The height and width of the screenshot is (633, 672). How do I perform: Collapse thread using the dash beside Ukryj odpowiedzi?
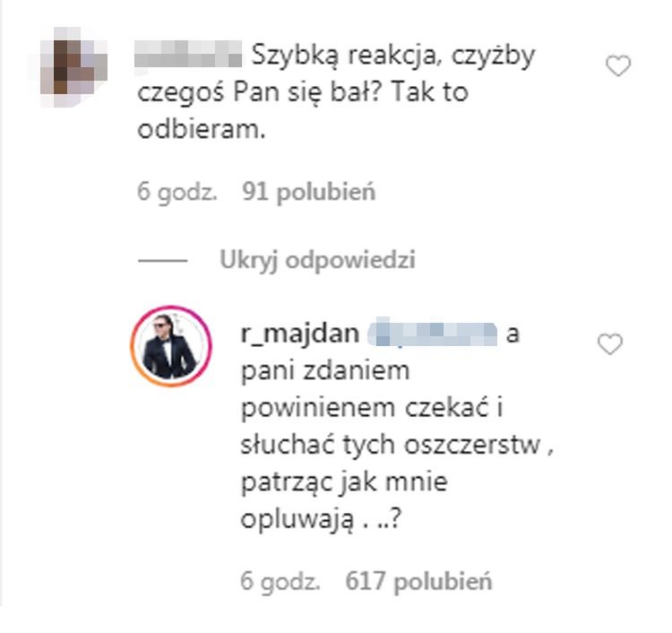coord(162,260)
